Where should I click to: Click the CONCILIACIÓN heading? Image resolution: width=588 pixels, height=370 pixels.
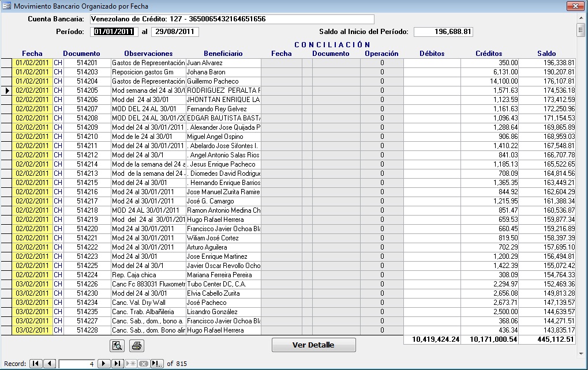(x=332, y=45)
